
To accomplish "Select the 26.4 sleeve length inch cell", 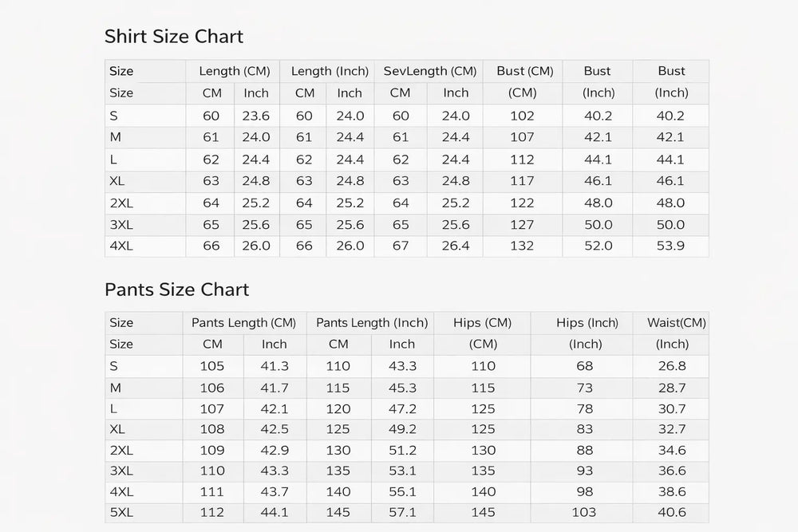I will [x=456, y=246].
